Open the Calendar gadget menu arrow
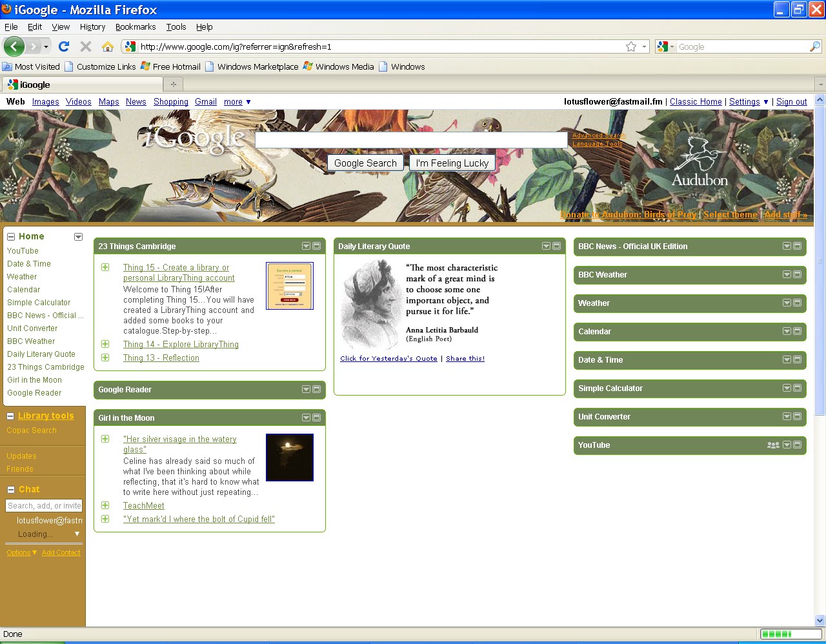 pyautogui.click(x=787, y=331)
